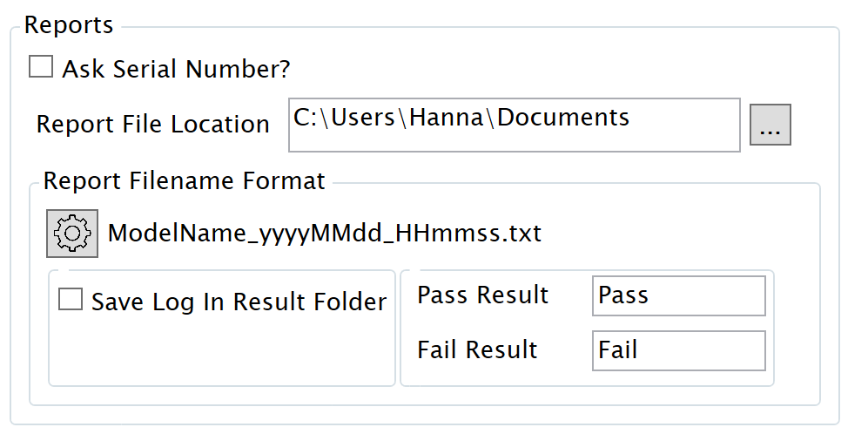Viewport: 868px width, 434px height.
Task: Click the word "Pass" in Pass Result box
Action: click(622, 295)
